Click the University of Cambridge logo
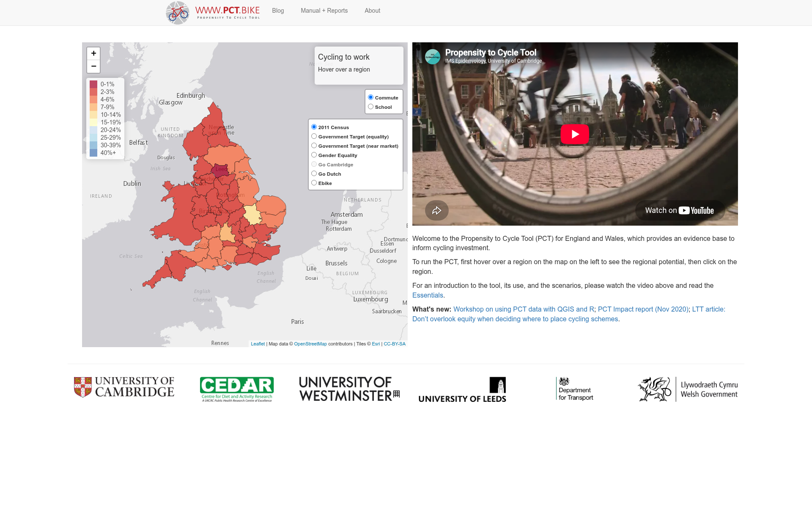The width and height of the screenshot is (812, 508). 124,387
